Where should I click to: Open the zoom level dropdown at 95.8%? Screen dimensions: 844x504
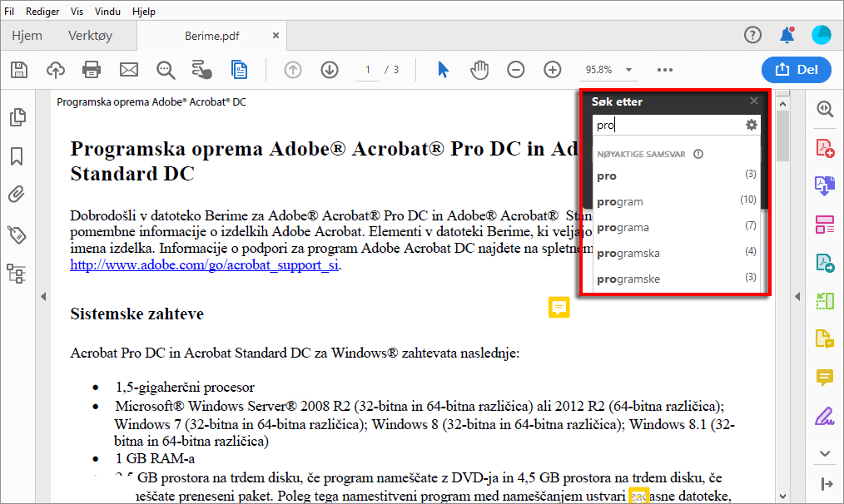tap(628, 70)
